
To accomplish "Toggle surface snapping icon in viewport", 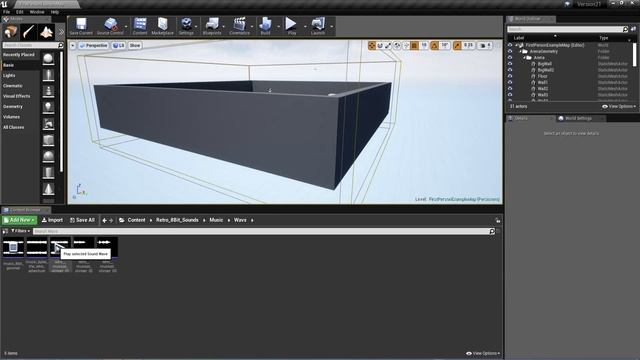I will click(x=406, y=46).
